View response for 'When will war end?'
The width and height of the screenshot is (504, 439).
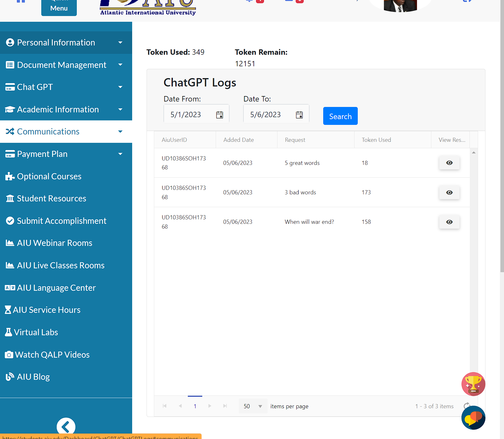(449, 222)
